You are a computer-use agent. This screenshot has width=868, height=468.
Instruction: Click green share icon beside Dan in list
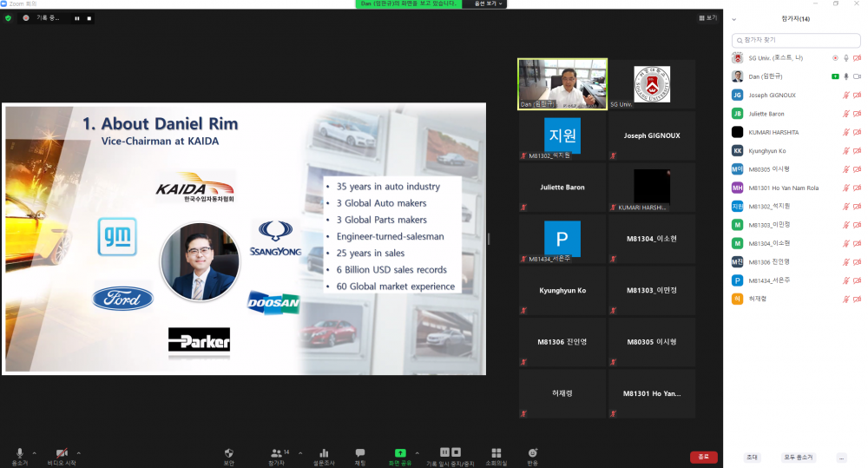click(x=835, y=76)
